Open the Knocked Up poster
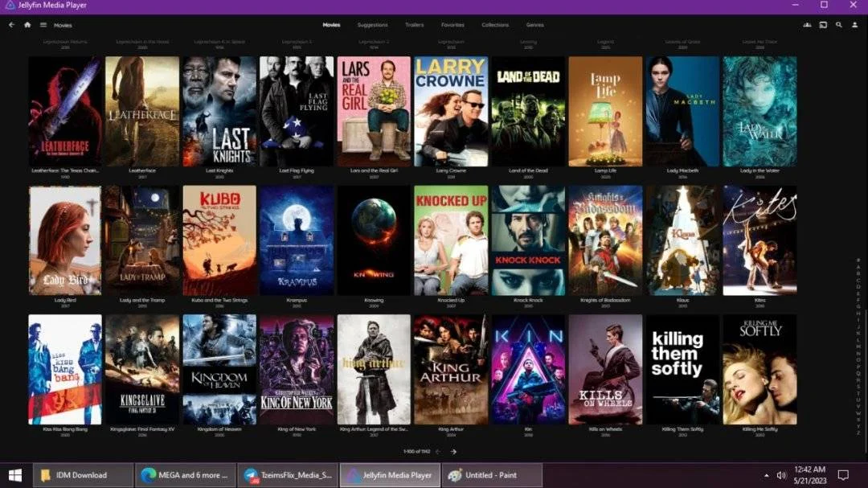The width and height of the screenshot is (868, 488). point(451,240)
